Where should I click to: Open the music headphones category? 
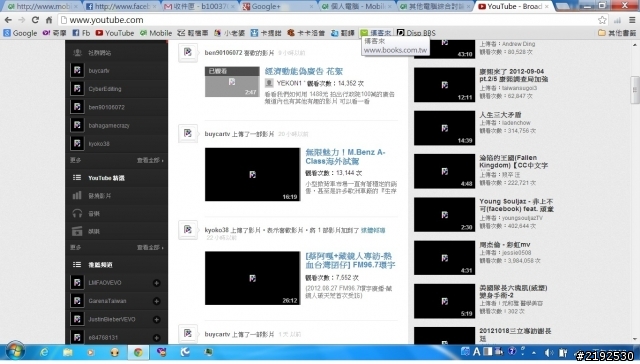77,213
